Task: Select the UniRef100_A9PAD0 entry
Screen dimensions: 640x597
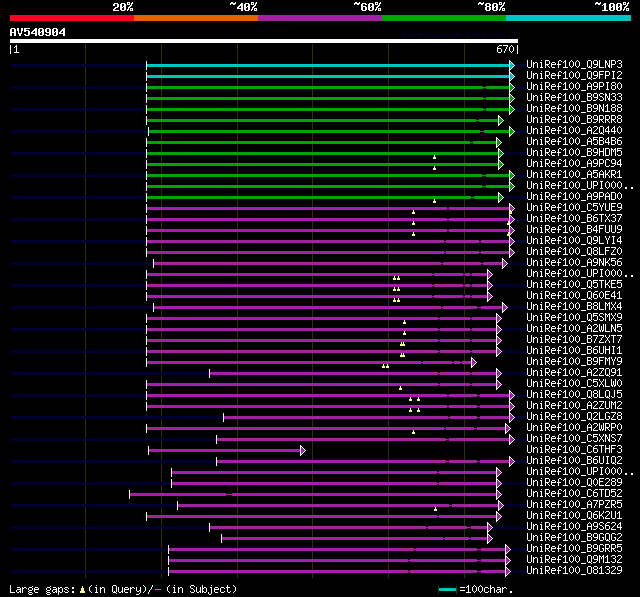Action: pyautogui.click(x=574, y=197)
